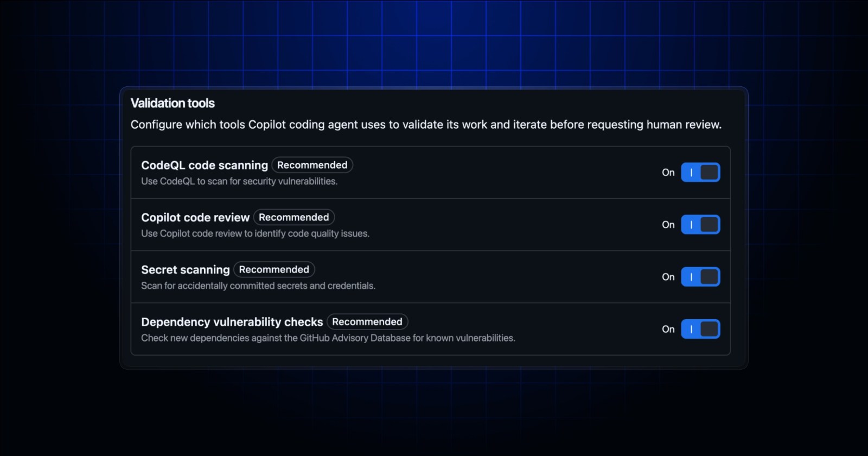Switch off Dependency vulnerability checks toggle

(700, 329)
